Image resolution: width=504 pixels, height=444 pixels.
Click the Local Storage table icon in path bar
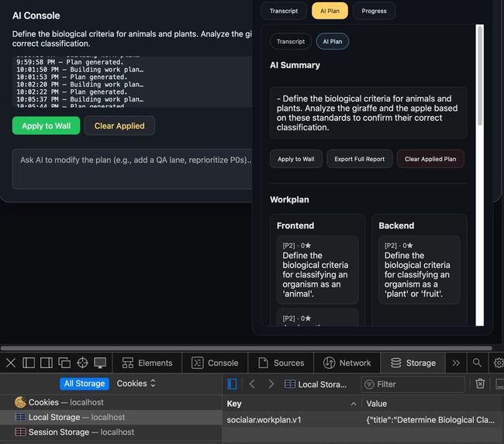(x=290, y=384)
